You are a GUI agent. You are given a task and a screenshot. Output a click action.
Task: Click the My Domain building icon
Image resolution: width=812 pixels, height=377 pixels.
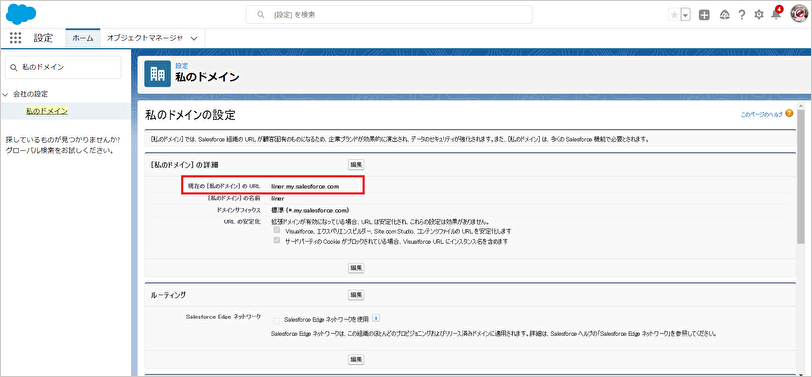(x=157, y=74)
